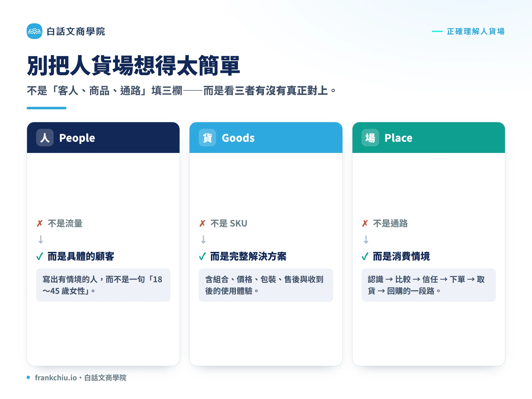Click the title 別把人貨場想得太簡單

[x=133, y=65]
